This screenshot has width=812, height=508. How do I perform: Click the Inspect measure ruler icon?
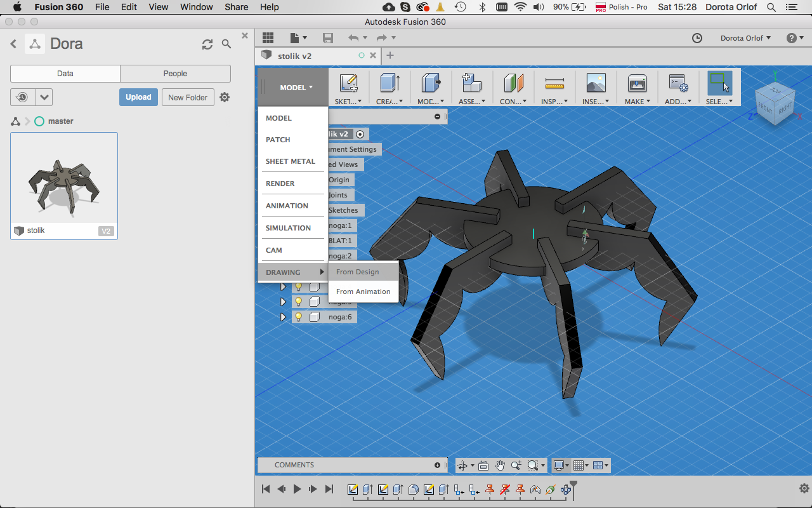coord(554,83)
